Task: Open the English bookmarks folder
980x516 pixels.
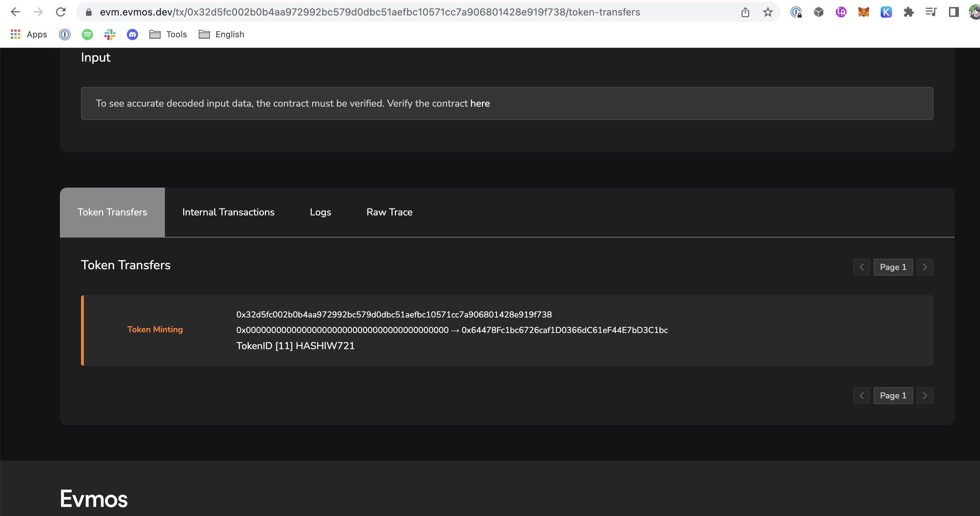Action: [x=221, y=34]
